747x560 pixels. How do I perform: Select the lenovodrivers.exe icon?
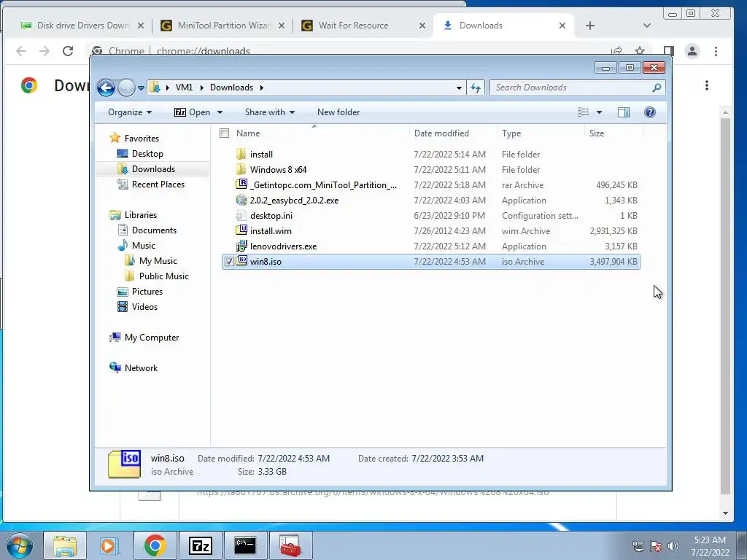(x=241, y=246)
